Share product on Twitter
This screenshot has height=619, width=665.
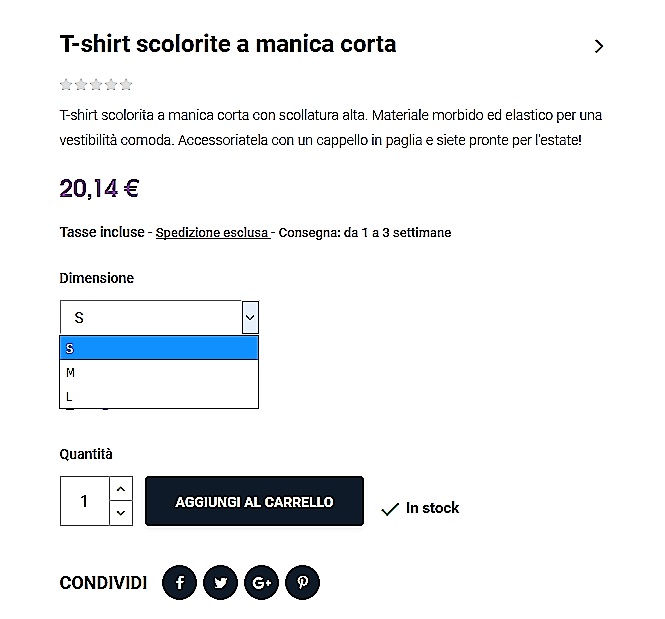coord(220,582)
